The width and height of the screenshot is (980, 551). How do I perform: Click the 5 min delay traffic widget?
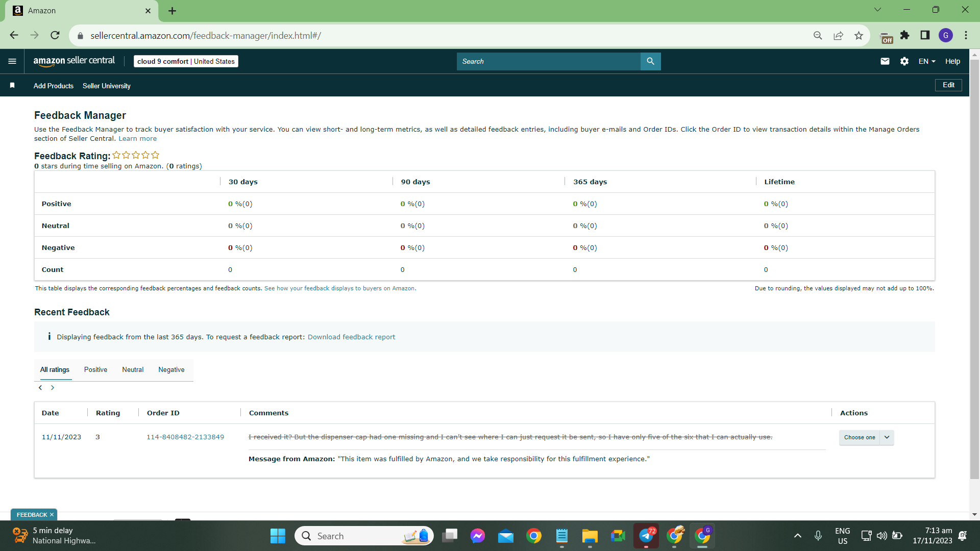click(54, 536)
